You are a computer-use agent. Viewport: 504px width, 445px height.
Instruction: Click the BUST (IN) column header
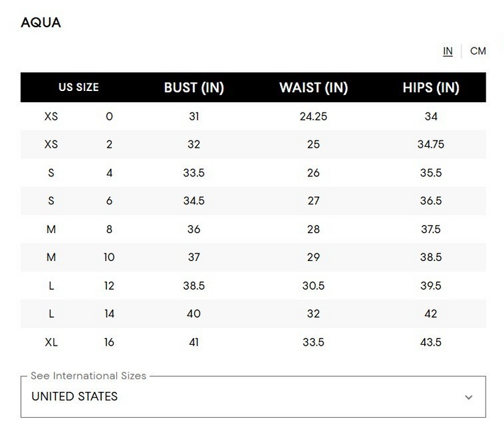pos(194,87)
